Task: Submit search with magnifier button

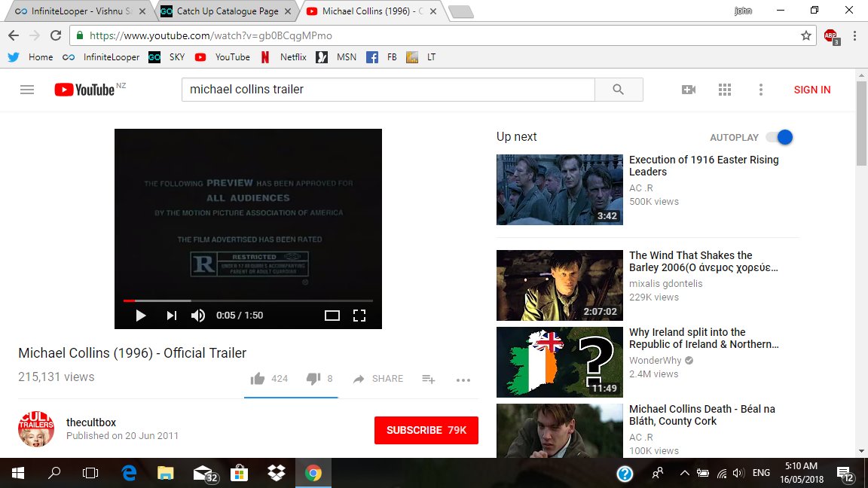Action: [619, 89]
